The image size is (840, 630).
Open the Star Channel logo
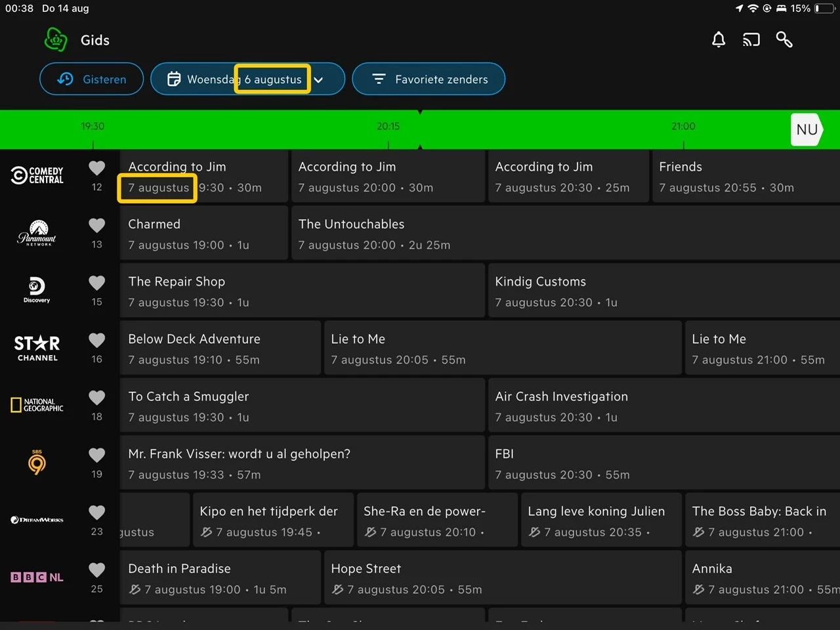tap(37, 348)
